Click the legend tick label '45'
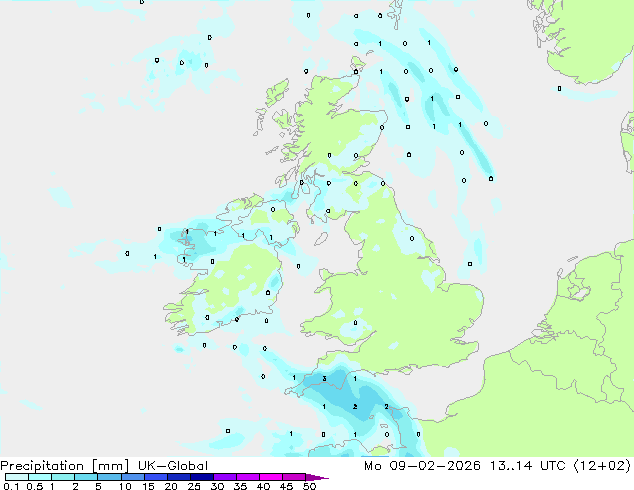The width and height of the screenshot is (634, 490). (286, 486)
